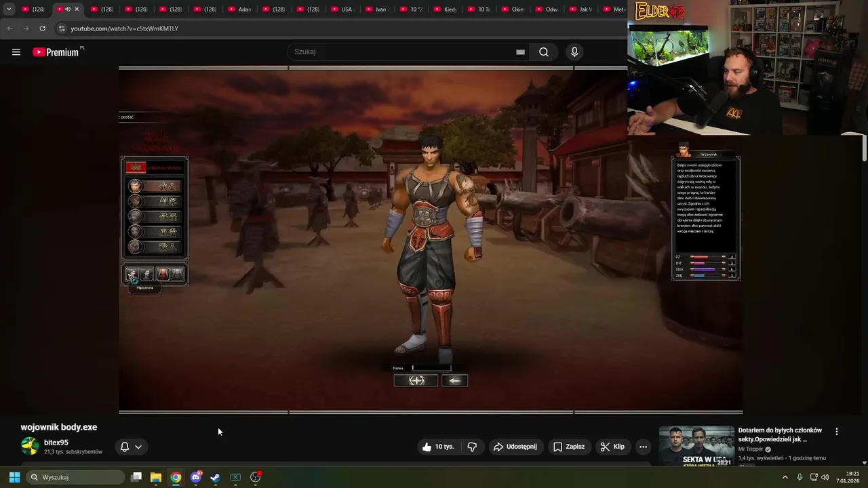Viewport: 868px width, 488px height.
Task: Open Task View on the taskbar
Action: click(136, 477)
